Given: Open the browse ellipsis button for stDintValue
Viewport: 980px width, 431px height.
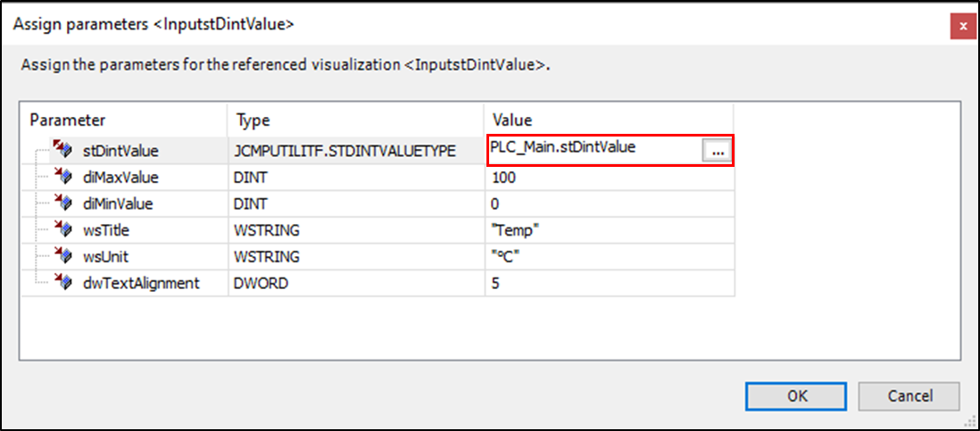Looking at the screenshot, I should click(717, 152).
